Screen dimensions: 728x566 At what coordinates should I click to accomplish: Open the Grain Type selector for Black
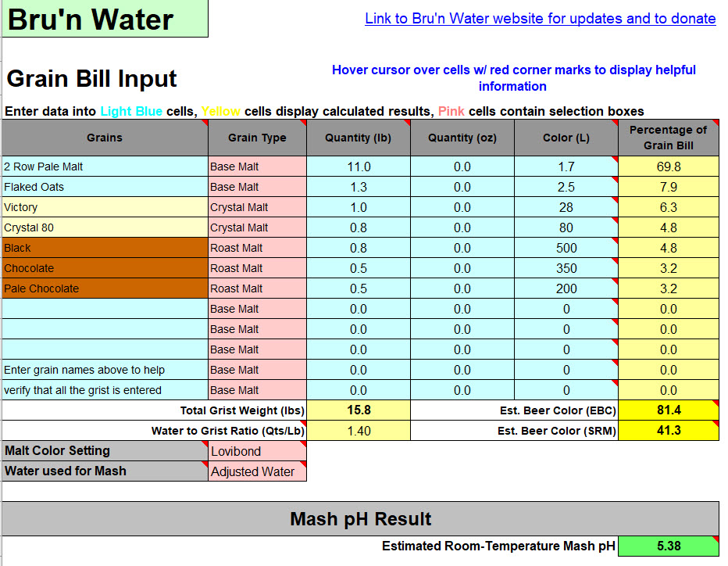pyautogui.click(x=257, y=248)
